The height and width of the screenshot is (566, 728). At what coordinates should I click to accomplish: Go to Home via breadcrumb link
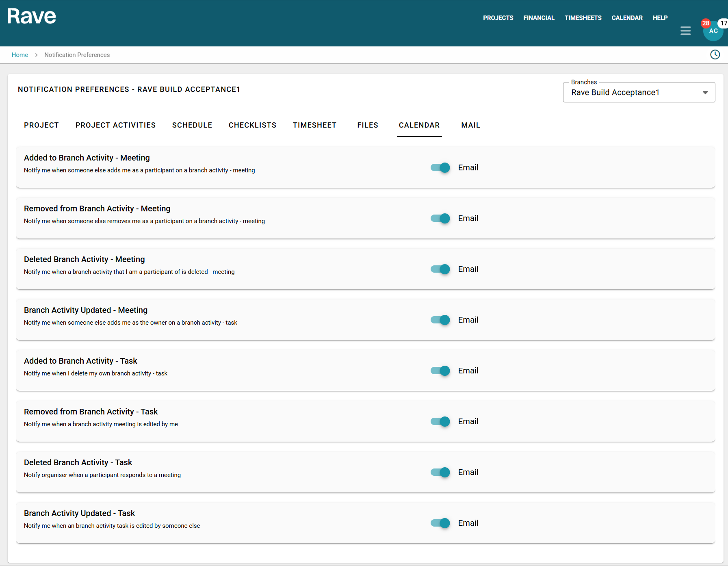click(20, 55)
